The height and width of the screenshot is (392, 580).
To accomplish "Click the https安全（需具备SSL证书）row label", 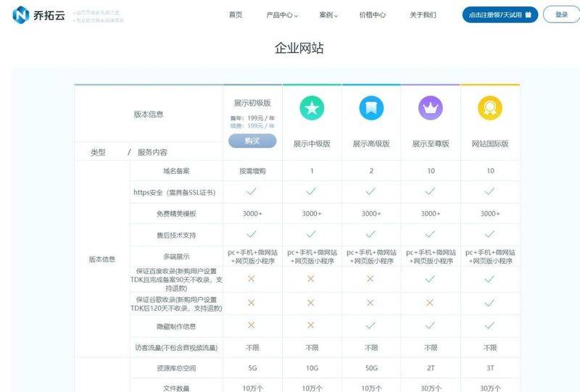I will 175,192.
